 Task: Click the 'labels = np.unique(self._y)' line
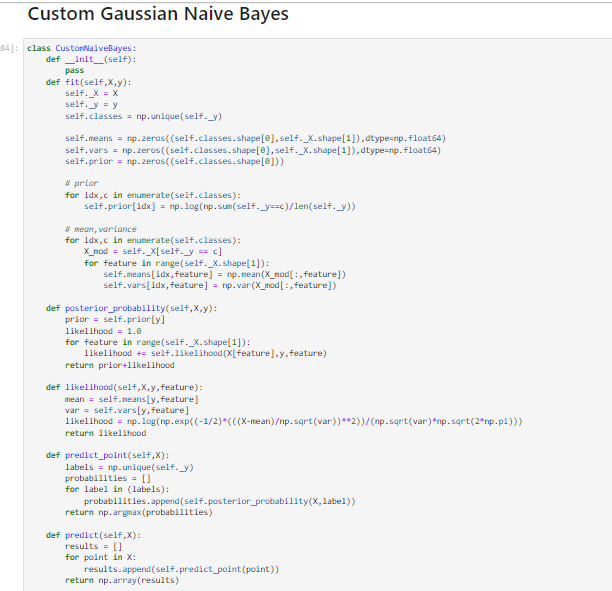pyautogui.click(x=129, y=467)
